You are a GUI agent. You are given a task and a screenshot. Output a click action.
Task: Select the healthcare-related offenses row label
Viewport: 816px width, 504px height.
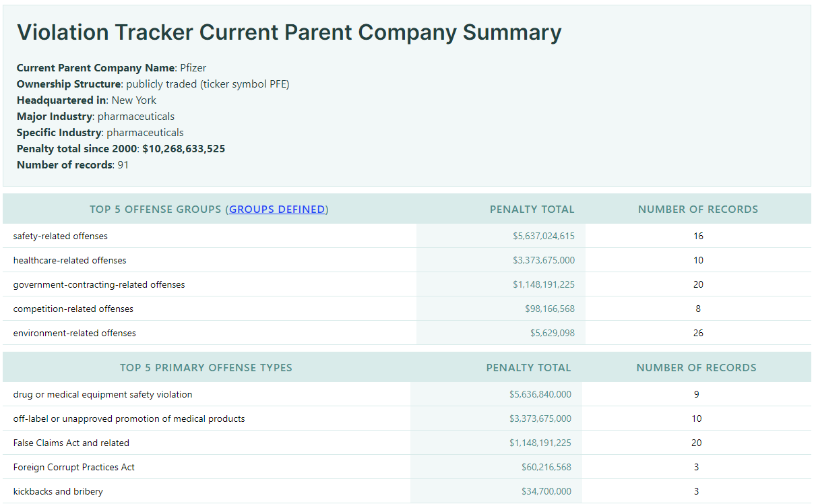click(x=70, y=261)
